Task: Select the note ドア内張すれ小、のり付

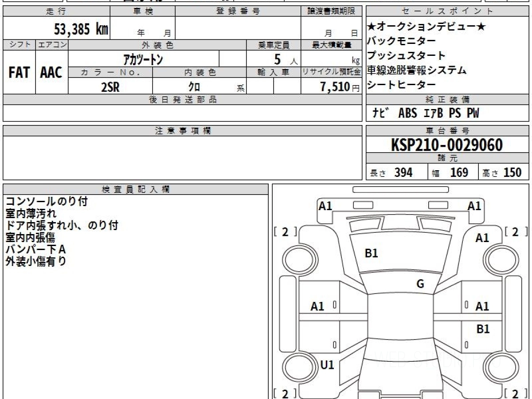Action: point(62,226)
